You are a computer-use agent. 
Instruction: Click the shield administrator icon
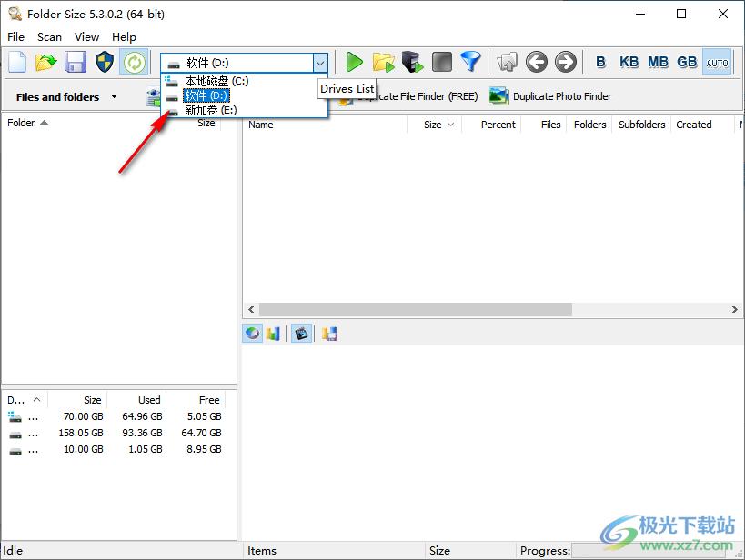click(105, 62)
